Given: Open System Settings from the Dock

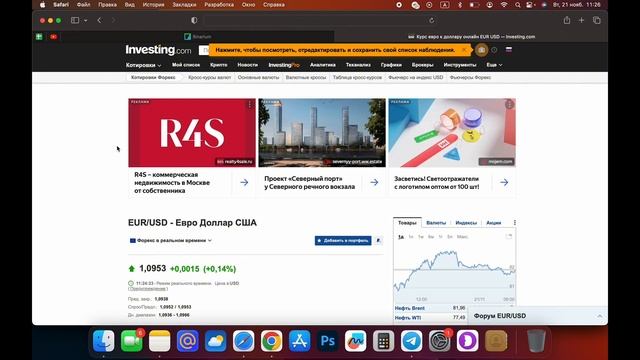Looking at the screenshot, I should [440, 340].
